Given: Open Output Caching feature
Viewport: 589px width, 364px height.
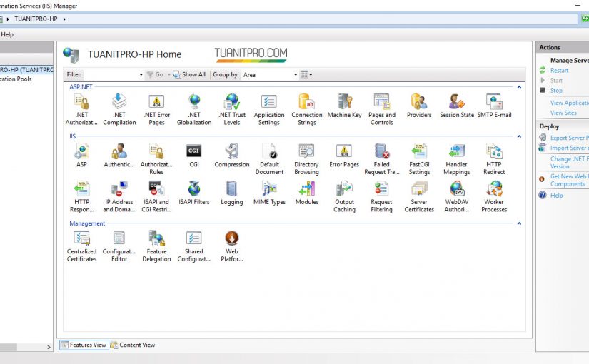Looking at the screenshot, I should point(344,196).
